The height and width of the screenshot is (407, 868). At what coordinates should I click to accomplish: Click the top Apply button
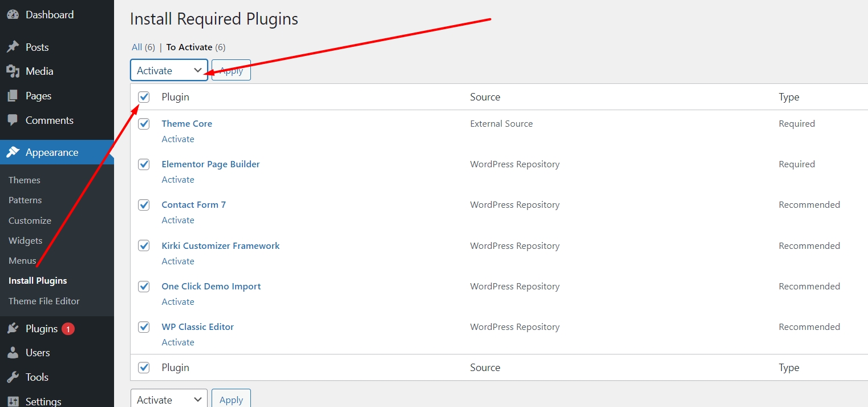pyautogui.click(x=231, y=71)
